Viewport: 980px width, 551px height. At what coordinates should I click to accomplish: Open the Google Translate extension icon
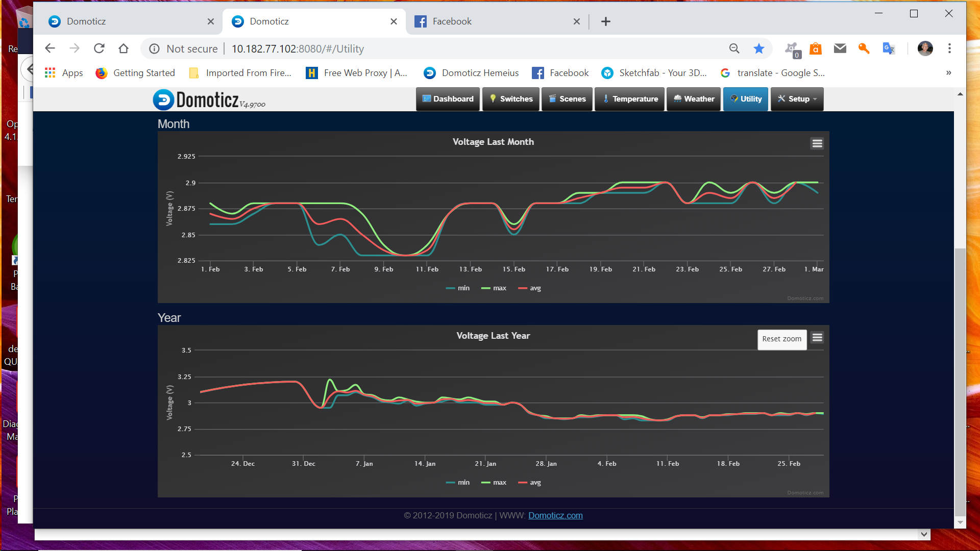pyautogui.click(x=889, y=48)
